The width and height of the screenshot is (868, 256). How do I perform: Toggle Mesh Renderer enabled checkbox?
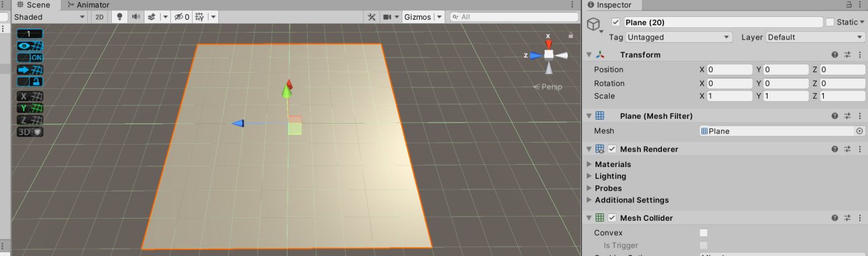tap(612, 149)
